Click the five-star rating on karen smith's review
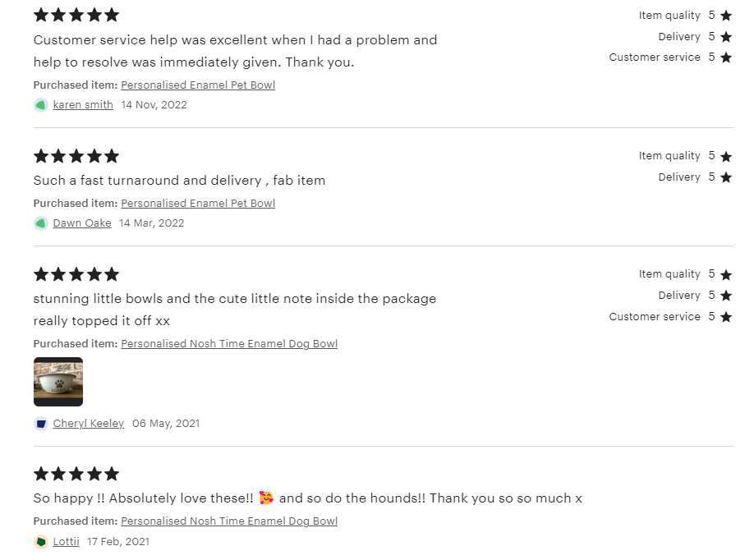The image size is (745, 560). coord(76,16)
